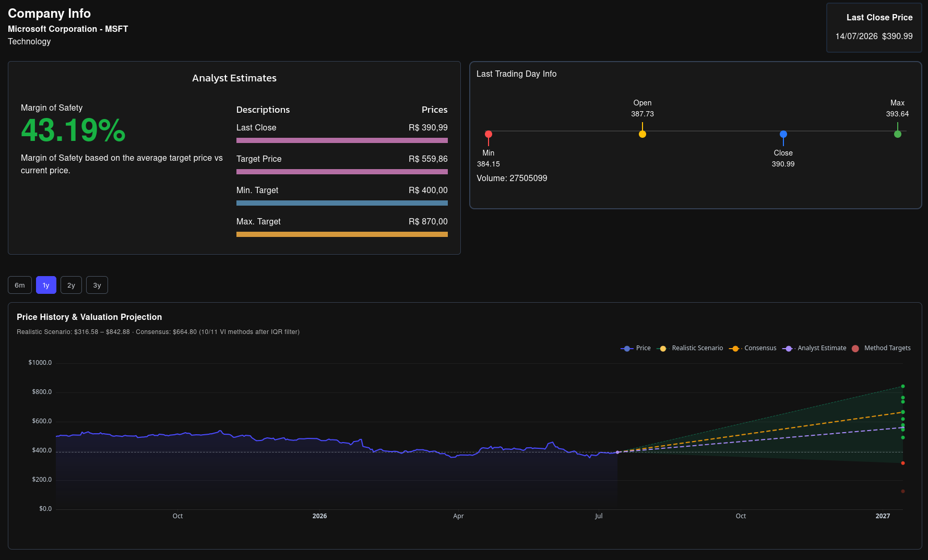Image resolution: width=928 pixels, height=560 pixels.
Task: Click the R$ 559,86 target price
Action: click(x=428, y=159)
